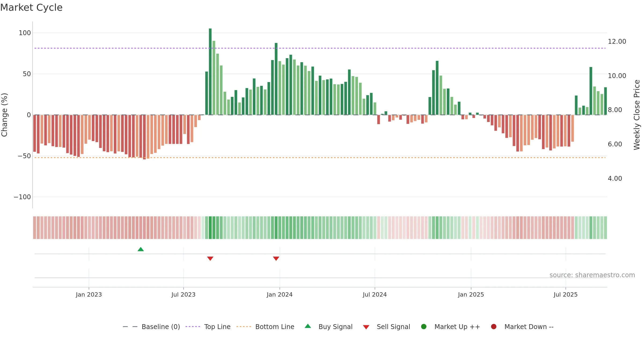Click the source: sharemaestro.com text
Screen dimensions: 644x362
coord(592,275)
